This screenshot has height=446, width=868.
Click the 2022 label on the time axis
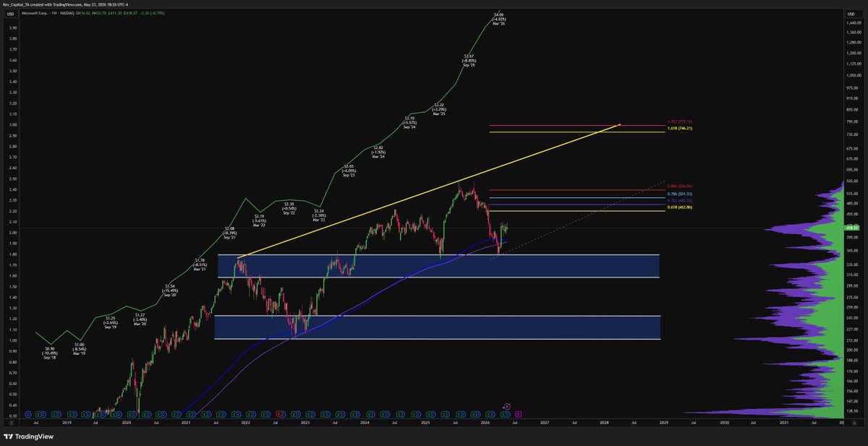tap(246, 423)
